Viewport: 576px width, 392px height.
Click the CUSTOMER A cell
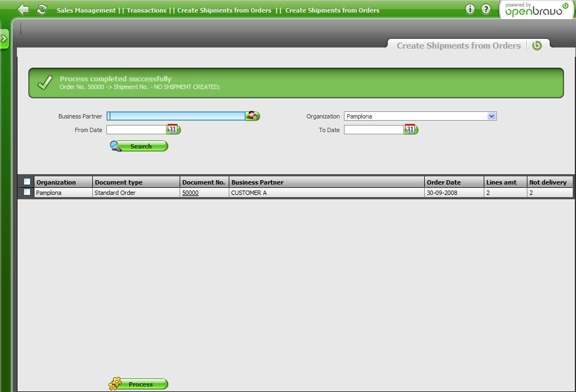[x=326, y=193]
